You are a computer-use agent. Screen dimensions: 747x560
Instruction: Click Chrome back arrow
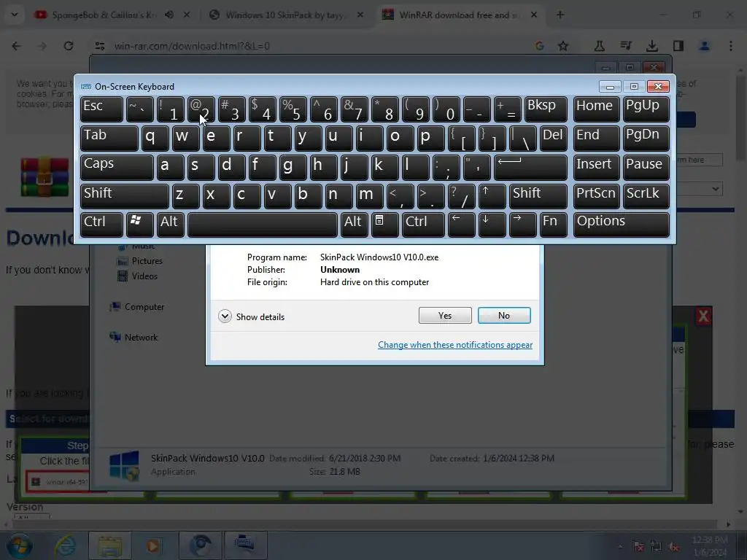pyautogui.click(x=16, y=46)
